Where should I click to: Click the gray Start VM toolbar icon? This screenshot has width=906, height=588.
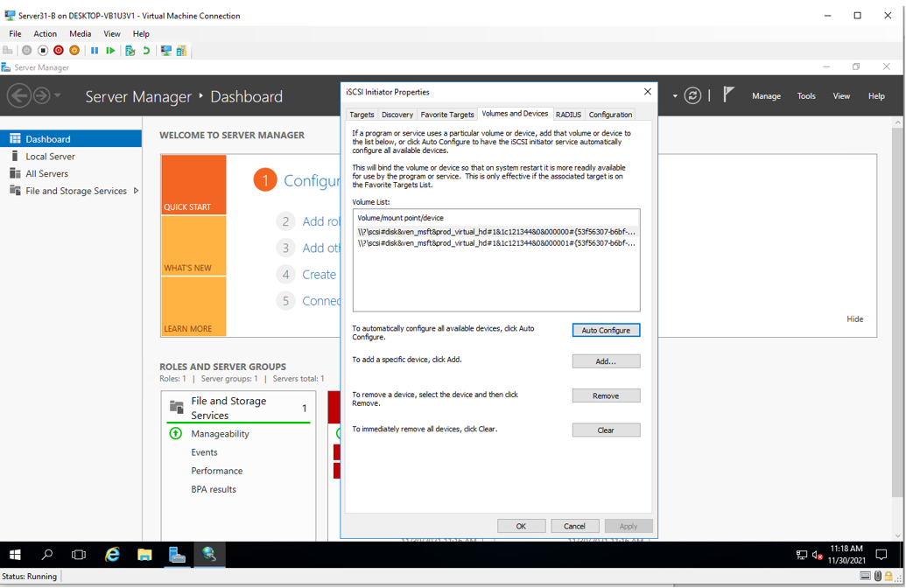pyautogui.click(x=26, y=51)
